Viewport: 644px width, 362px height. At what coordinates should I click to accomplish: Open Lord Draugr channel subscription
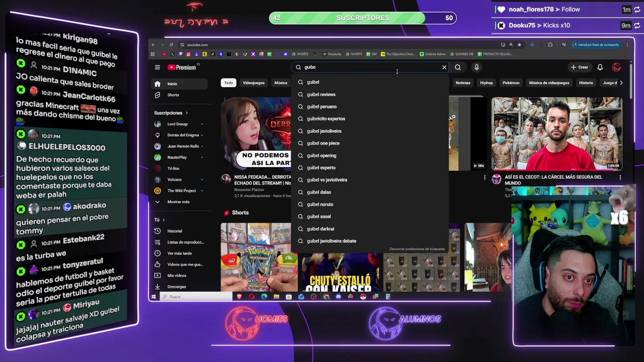tap(180, 124)
